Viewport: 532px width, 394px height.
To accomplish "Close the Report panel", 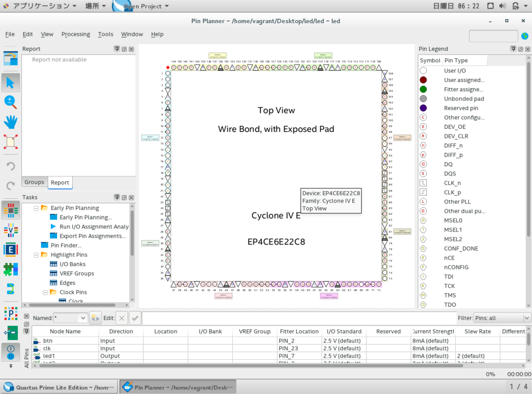I will [131, 49].
